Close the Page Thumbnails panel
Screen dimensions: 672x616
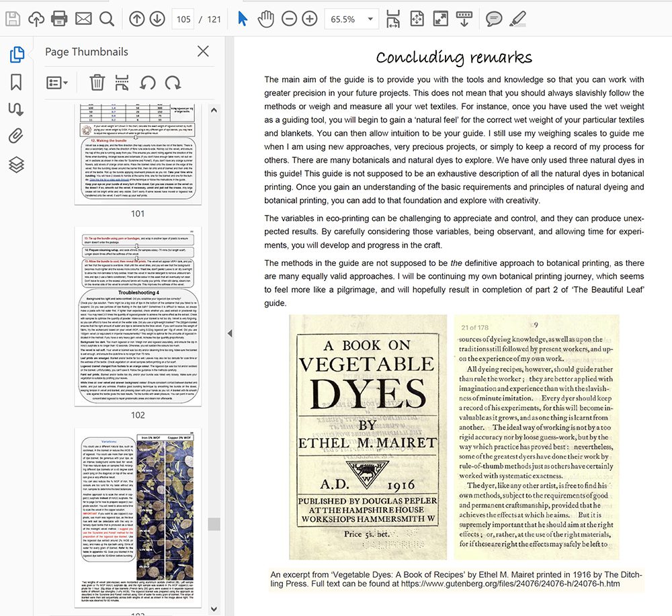pos(203,52)
